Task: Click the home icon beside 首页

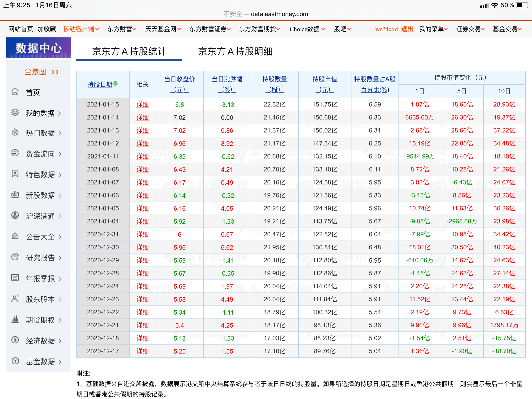Action: click(15, 92)
